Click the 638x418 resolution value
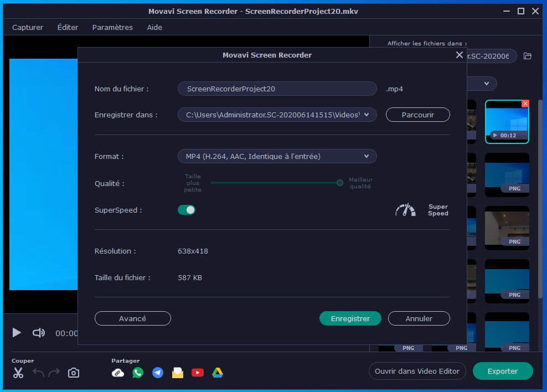547x392 pixels. pyautogui.click(x=193, y=251)
